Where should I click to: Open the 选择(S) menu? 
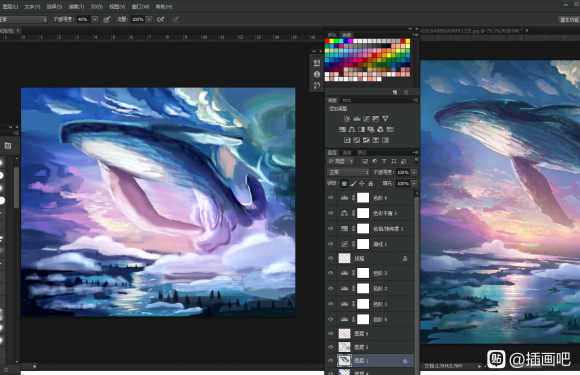coord(54,7)
